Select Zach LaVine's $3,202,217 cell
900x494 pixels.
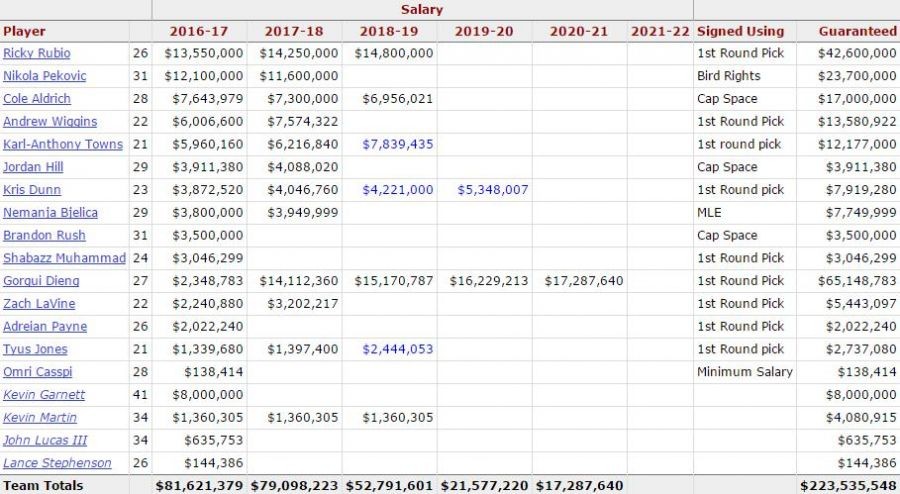(302, 304)
